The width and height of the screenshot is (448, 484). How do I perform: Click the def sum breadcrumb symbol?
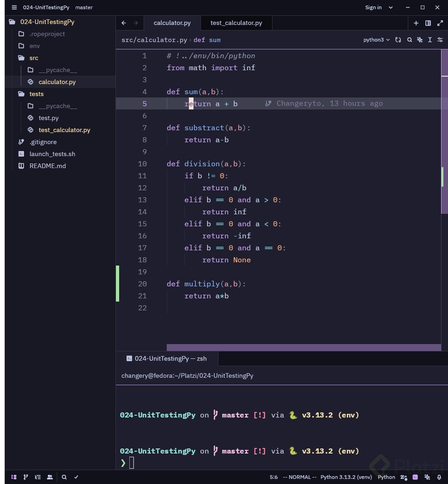coord(207,40)
